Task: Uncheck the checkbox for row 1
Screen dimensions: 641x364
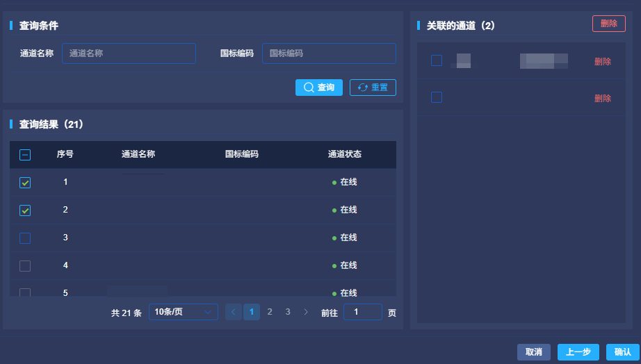Action: click(25, 183)
